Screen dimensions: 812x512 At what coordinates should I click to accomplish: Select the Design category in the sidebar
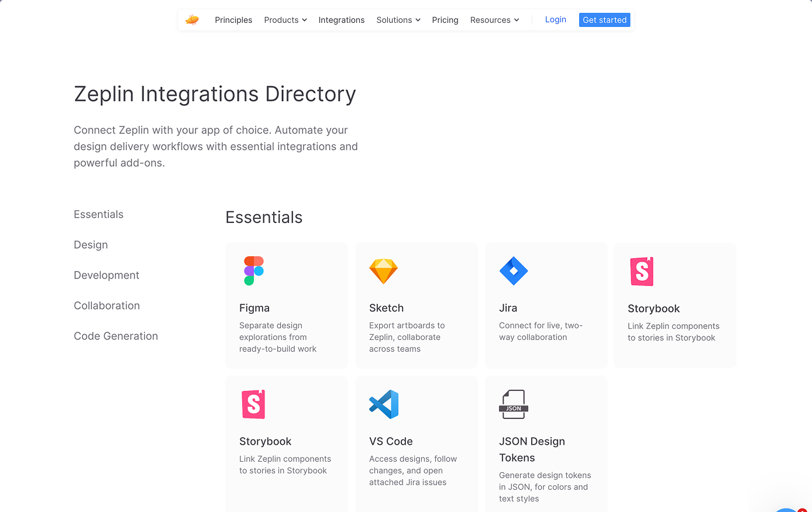(91, 245)
